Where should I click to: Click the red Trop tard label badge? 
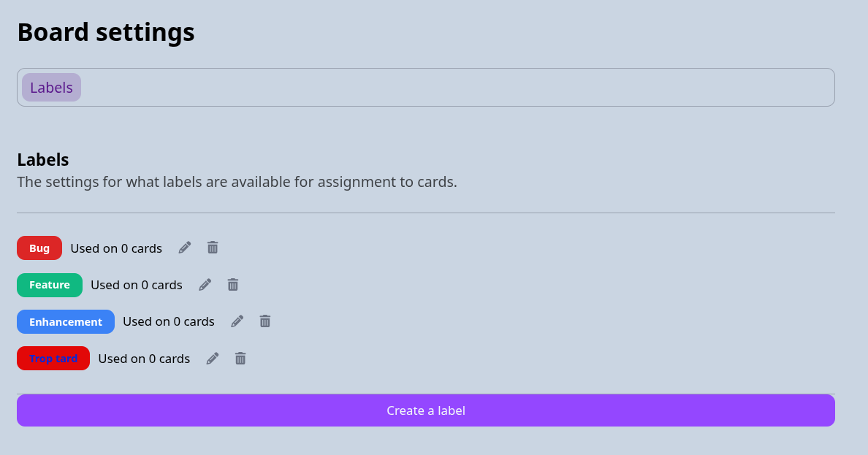[53, 358]
